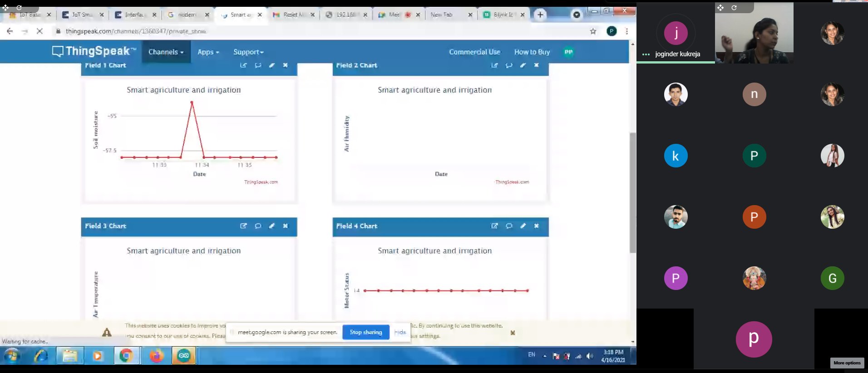Close the Field 3 Chart widget
The height and width of the screenshot is (373, 868).
tap(285, 226)
